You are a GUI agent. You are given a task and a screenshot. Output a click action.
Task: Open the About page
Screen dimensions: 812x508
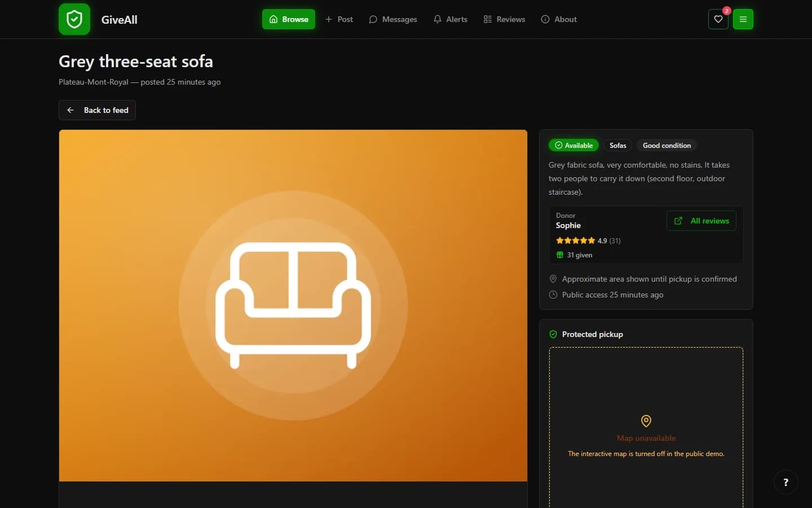(x=559, y=19)
